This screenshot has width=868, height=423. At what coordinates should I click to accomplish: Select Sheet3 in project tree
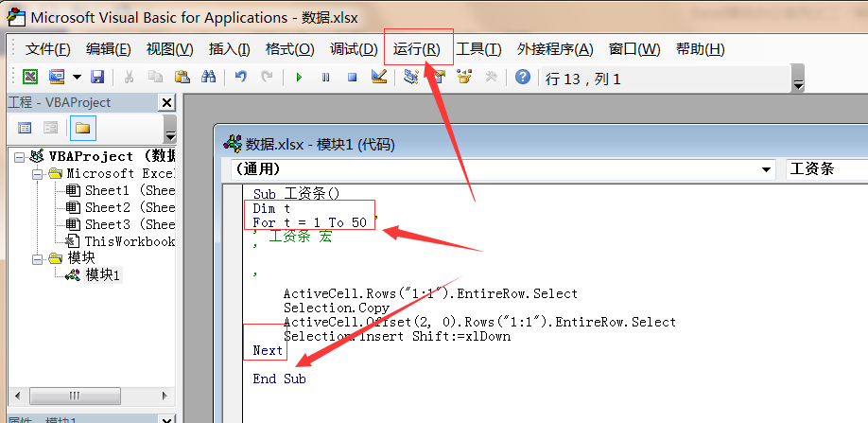coord(130,224)
